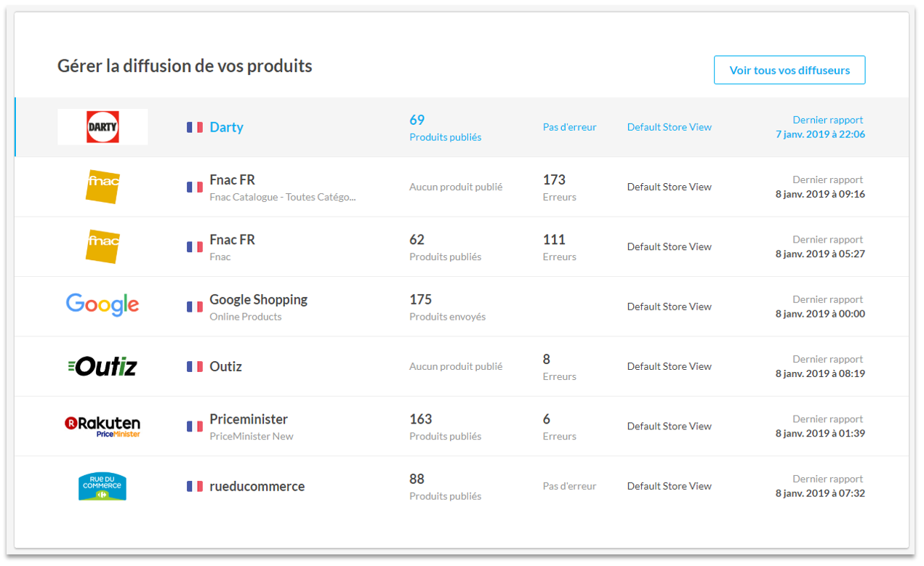Click the 173 Erreurs count
The image size is (924, 566).
[559, 187]
